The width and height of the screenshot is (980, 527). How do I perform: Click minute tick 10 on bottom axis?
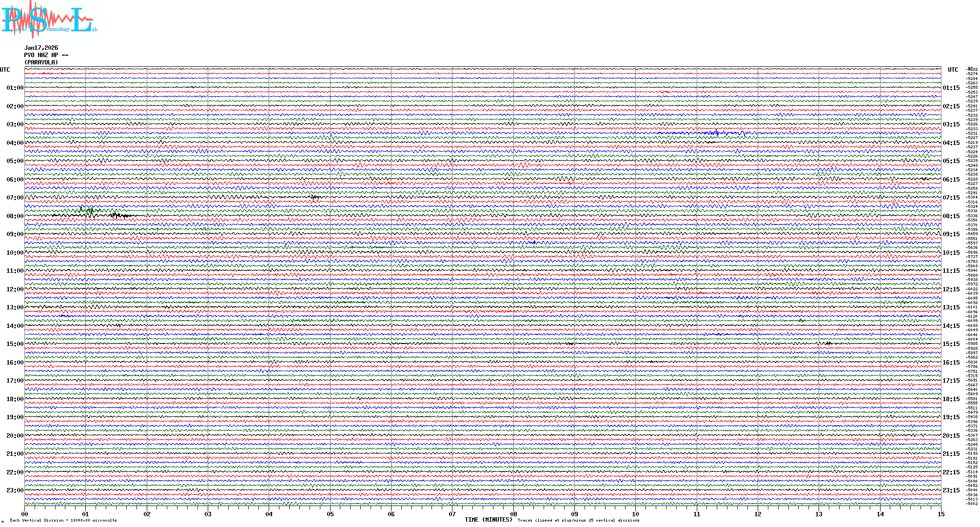tap(636, 514)
